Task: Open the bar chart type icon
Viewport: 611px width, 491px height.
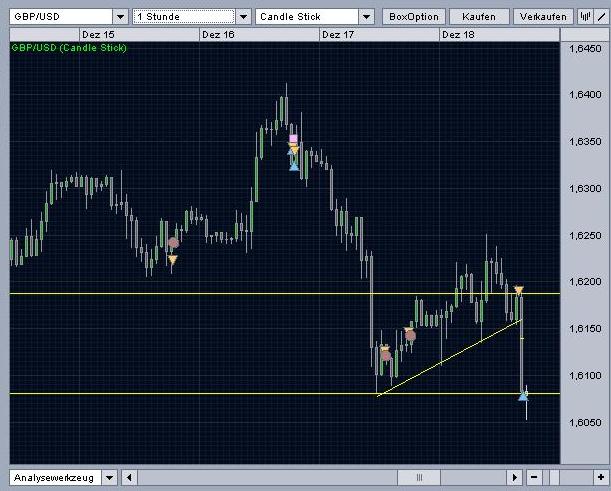Action: pyautogui.click(x=585, y=17)
